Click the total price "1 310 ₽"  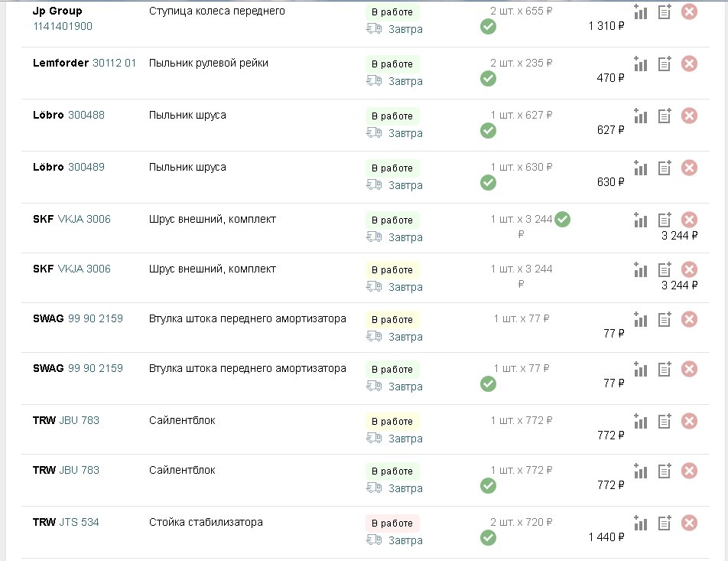[x=606, y=26]
